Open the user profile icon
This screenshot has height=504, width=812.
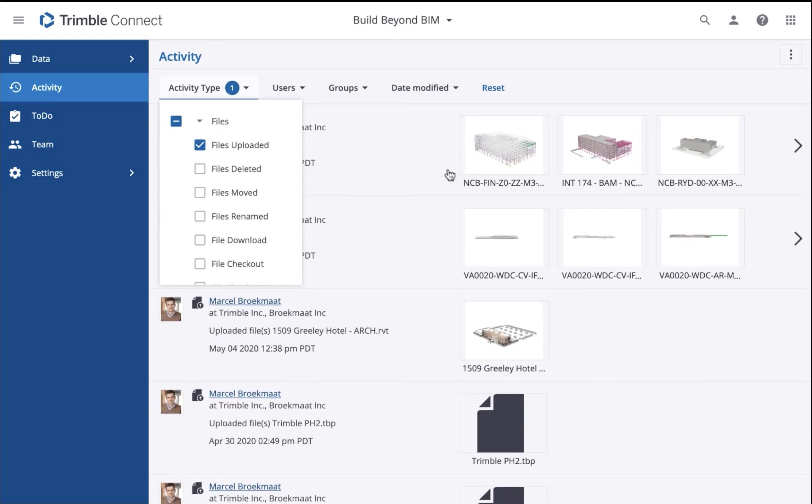point(733,20)
